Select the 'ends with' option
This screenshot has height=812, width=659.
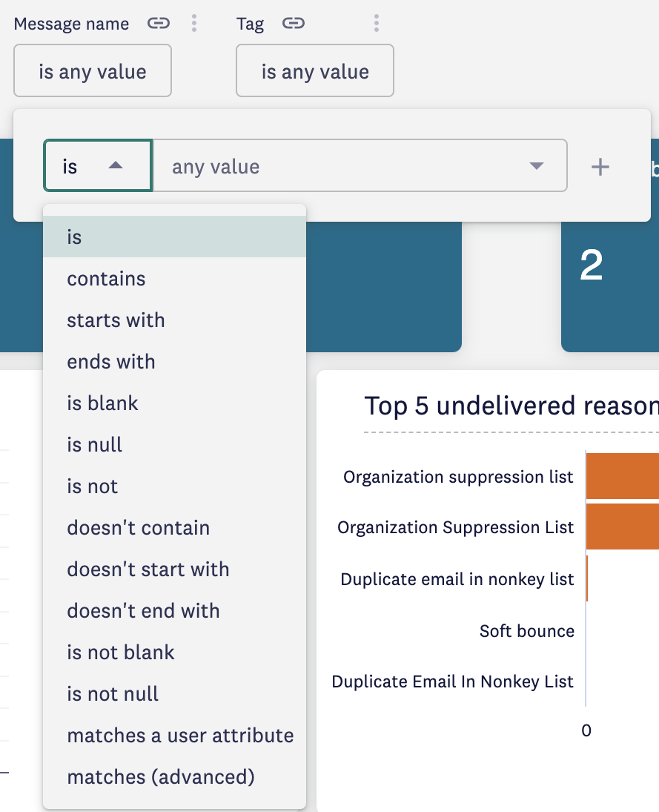click(x=111, y=362)
